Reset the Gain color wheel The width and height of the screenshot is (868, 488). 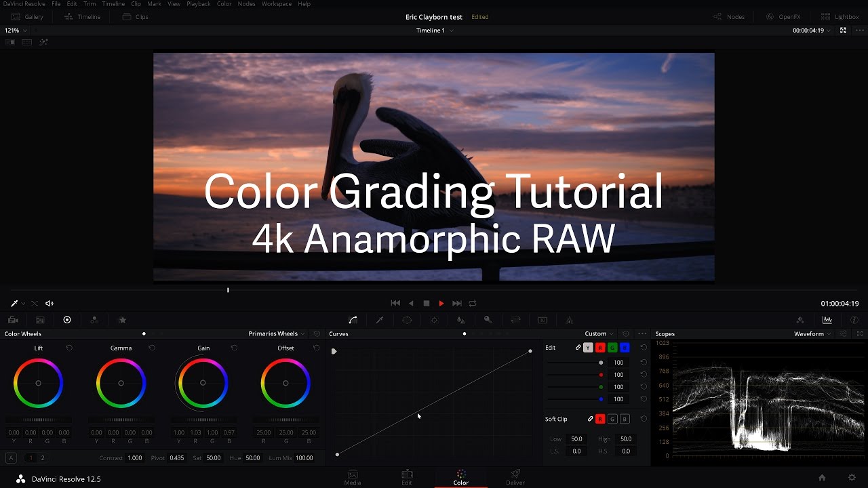tap(234, 348)
